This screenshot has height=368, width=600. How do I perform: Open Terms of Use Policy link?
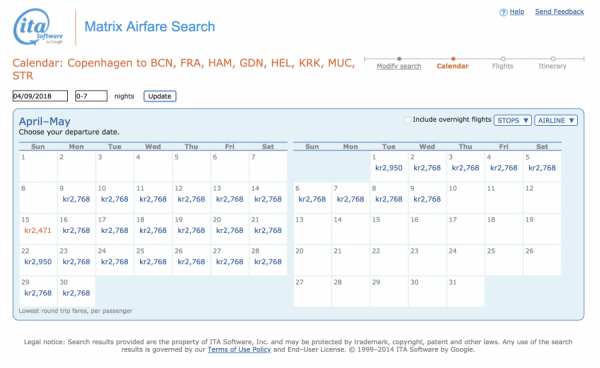point(239,350)
